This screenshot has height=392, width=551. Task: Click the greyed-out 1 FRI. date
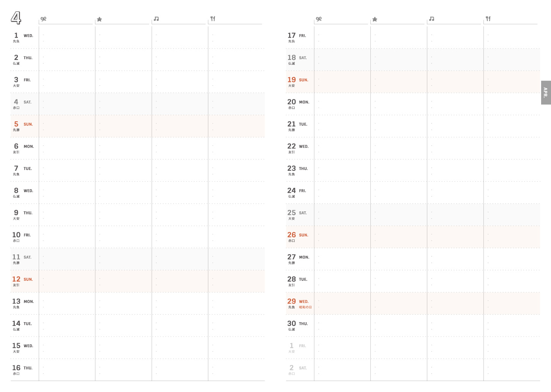tap(297, 346)
